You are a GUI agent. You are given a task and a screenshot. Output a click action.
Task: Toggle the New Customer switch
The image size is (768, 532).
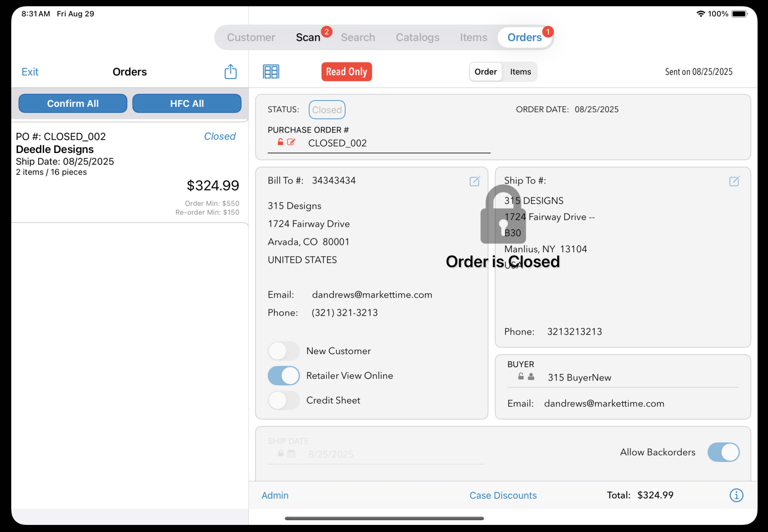pyautogui.click(x=284, y=351)
